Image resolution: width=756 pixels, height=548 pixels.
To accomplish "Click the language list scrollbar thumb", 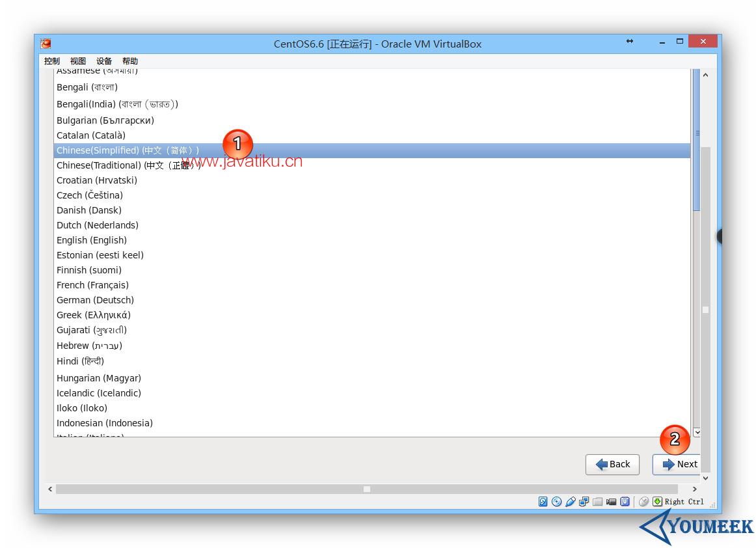I will 697,139.
